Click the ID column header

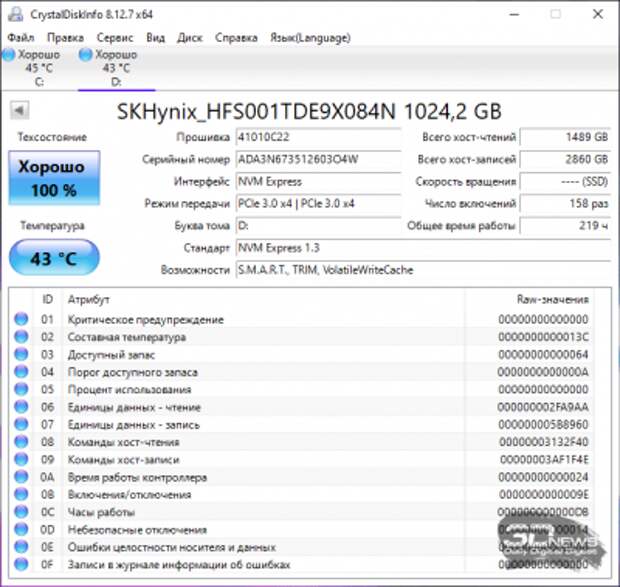coord(47,299)
